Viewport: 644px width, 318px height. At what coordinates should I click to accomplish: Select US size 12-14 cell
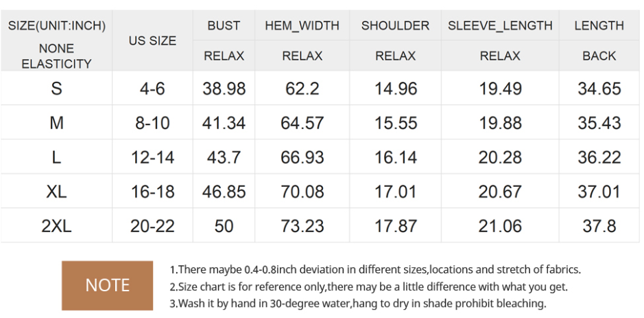click(152, 157)
